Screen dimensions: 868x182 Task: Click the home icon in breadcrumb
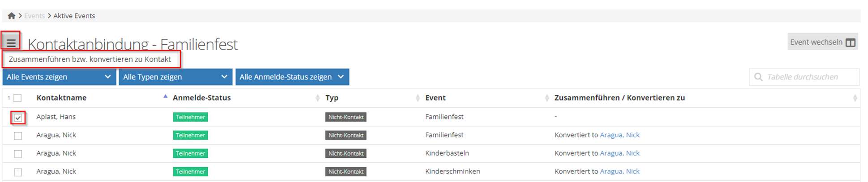pos(12,16)
